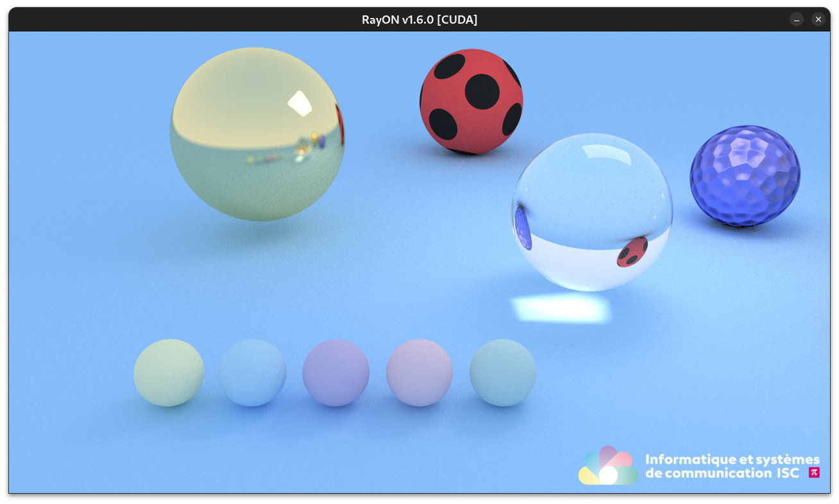
Task: Click the ISC flower logo icon
Action: pos(607,466)
